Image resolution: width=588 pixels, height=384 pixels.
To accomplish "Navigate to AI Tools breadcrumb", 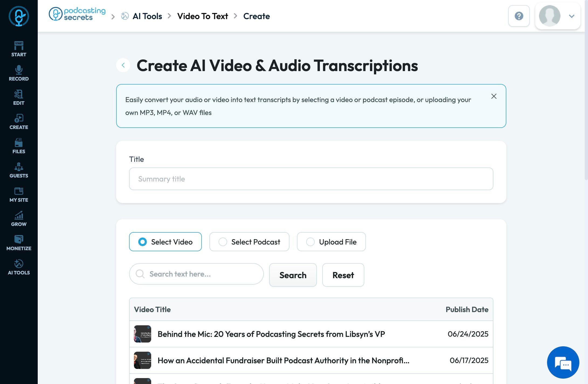I will tap(147, 16).
